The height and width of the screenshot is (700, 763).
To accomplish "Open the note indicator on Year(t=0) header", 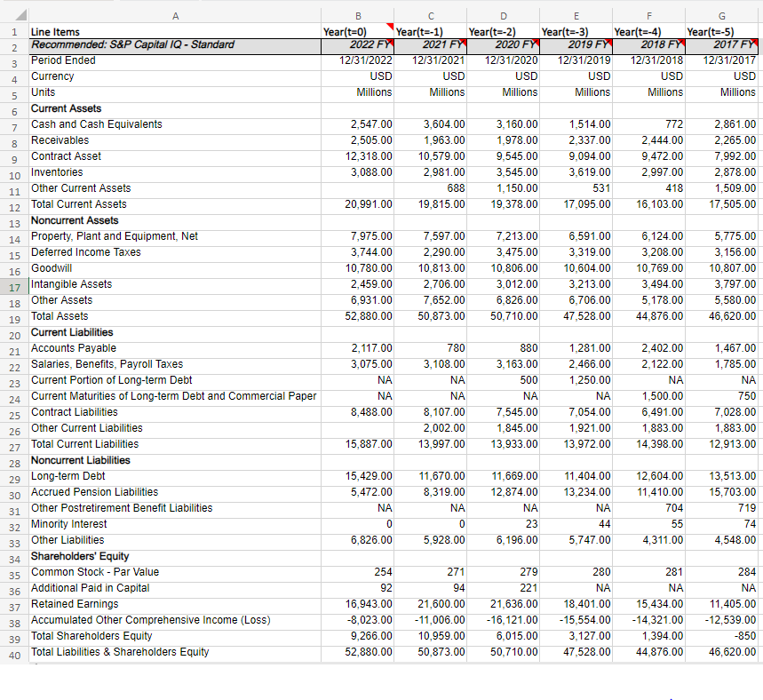I will [x=391, y=27].
